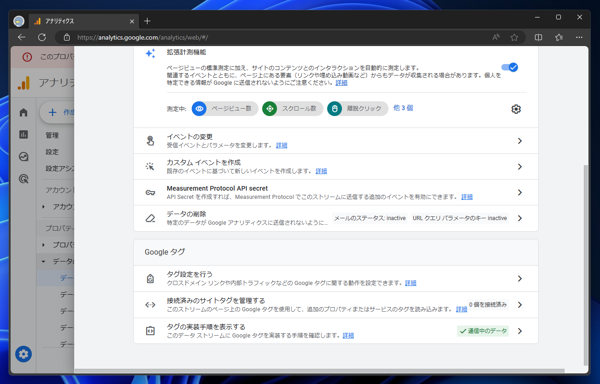The height and width of the screenshot is (384, 600).
Task: Open 詳細 link under カスタム イベントを作成
Action: 321,171
